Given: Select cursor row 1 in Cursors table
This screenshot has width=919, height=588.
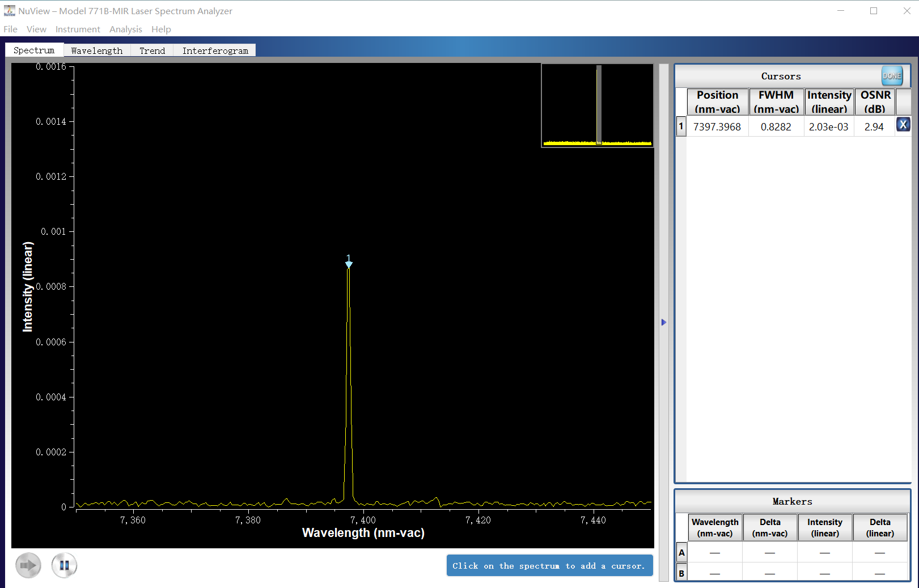Looking at the screenshot, I should tap(681, 126).
